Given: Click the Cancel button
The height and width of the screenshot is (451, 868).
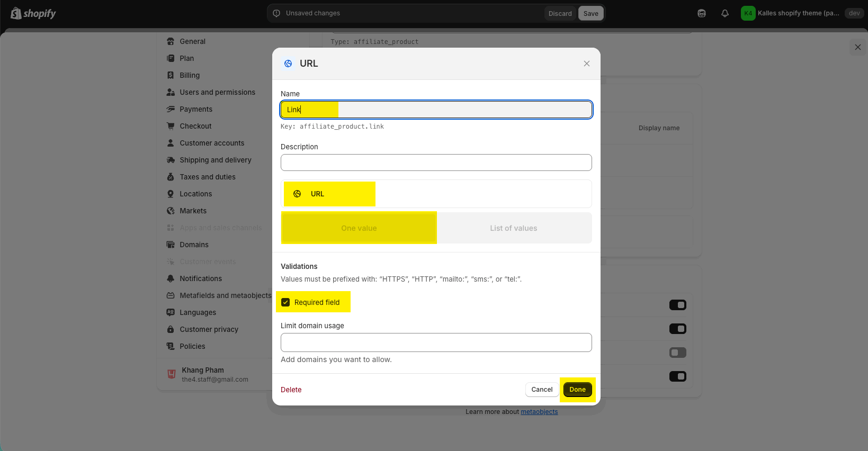Looking at the screenshot, I should point(542,390).
